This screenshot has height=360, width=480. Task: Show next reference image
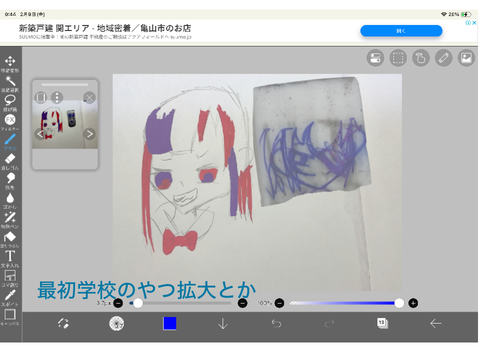click(89, 134)
